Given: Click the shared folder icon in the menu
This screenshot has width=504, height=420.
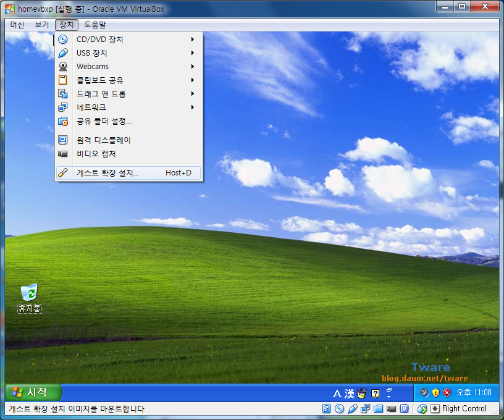Looking at the screenshot, I should pos(63,121).
